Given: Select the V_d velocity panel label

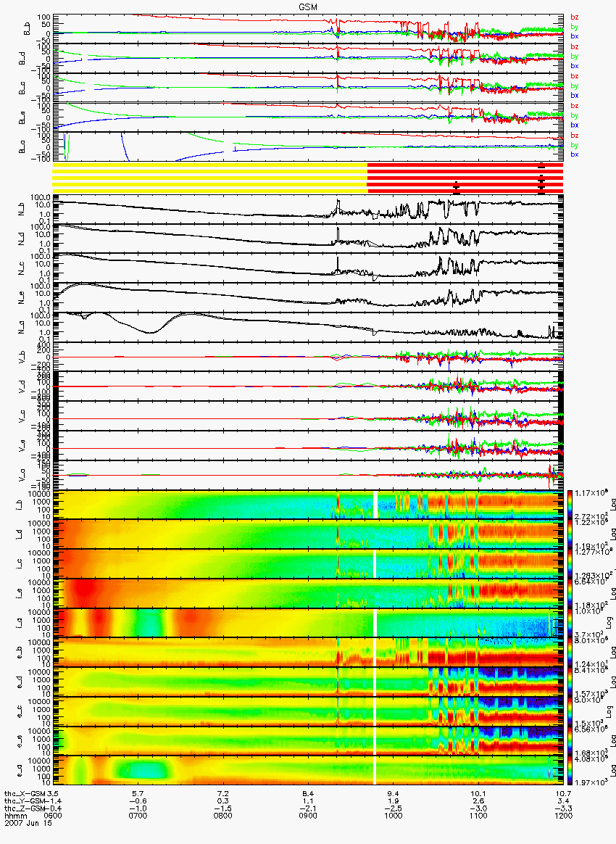Looking at the screenshot, I should click(x=22, y=386).
